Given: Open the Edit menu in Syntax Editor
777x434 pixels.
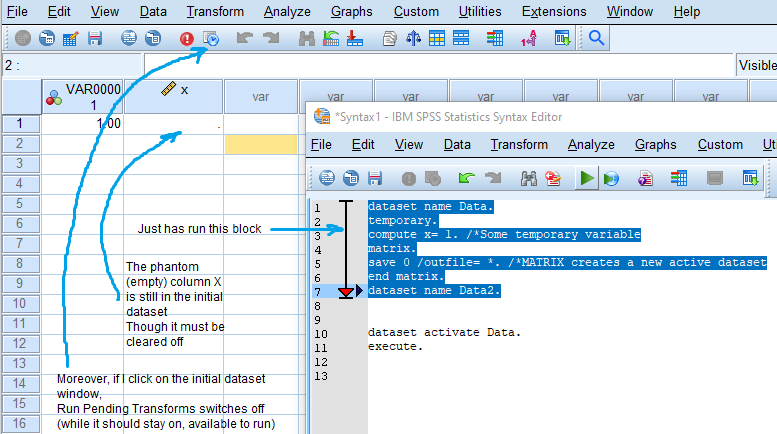Looking at the screenshot, I should (x=363, y=144).
